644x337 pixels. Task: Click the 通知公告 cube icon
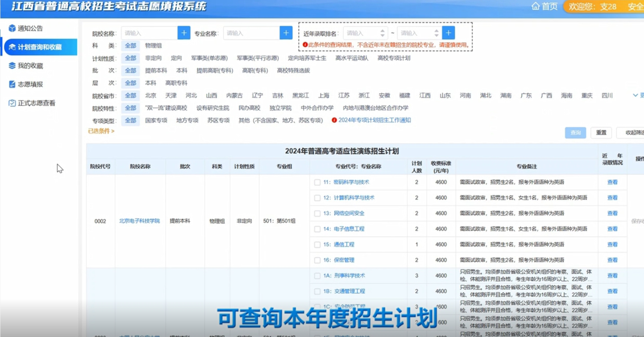pos(12,28)
